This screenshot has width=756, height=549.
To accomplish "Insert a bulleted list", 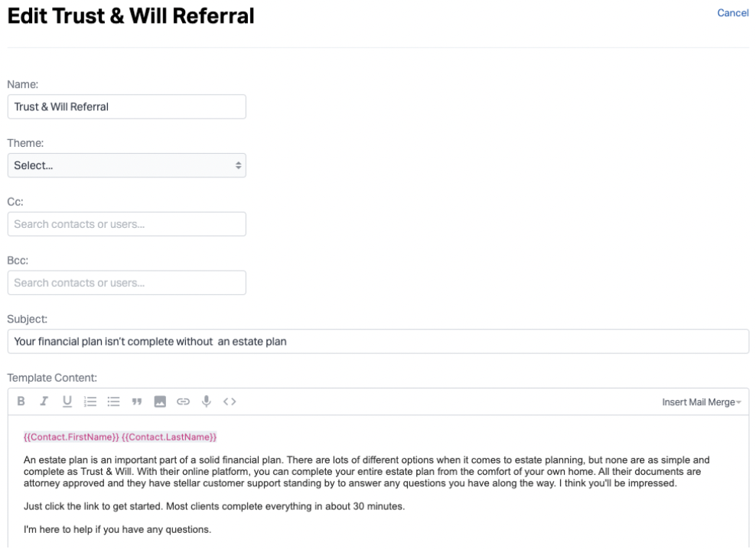I will (x=113, y=401).
